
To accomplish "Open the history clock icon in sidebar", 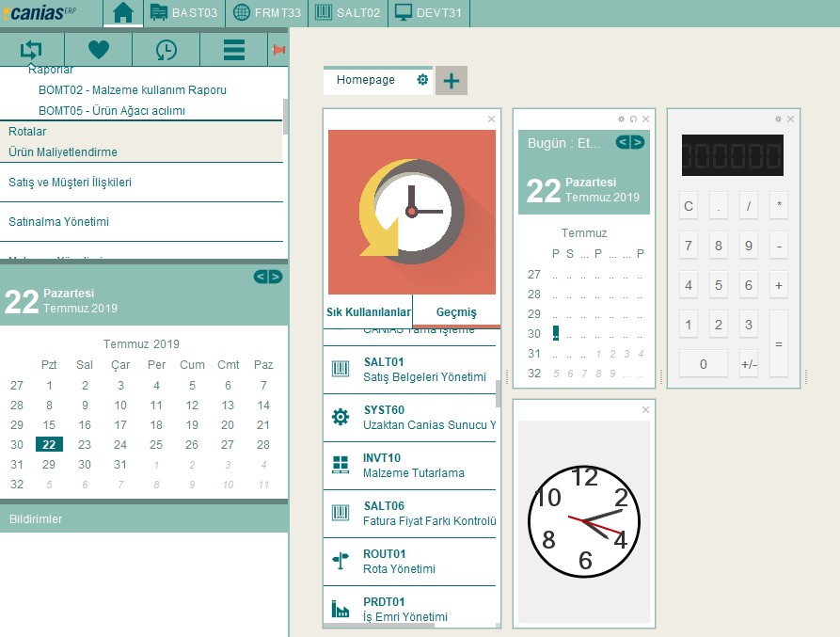I will tap(166, 51).
